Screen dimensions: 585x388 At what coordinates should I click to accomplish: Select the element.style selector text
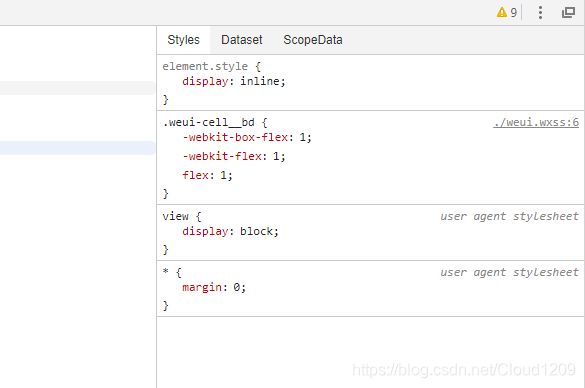click(x=205, y=66)
